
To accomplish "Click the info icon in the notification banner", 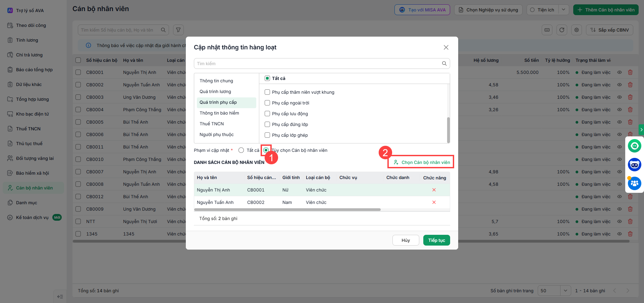I will 89,45.
